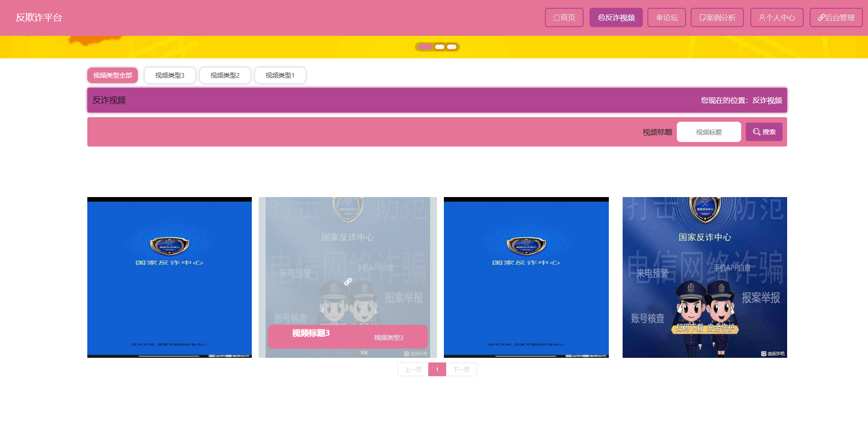This screenshot has width=868, height=424.
Task: Open 后台管理 admin link
Action: point(836,17)
